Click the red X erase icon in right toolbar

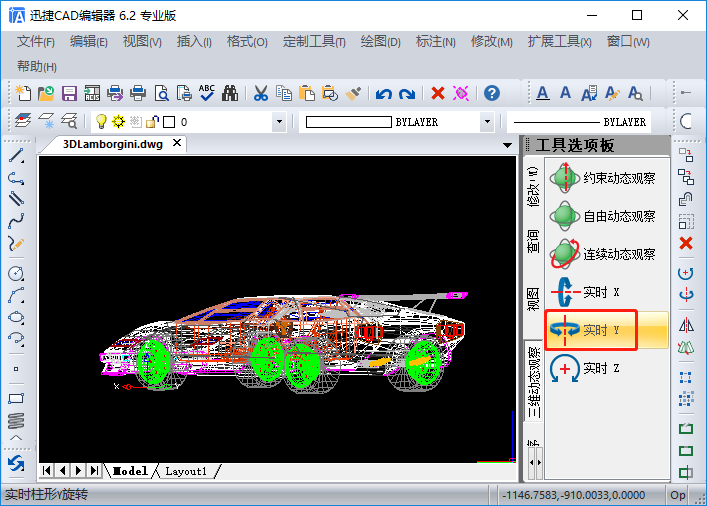tap(686, 244)
